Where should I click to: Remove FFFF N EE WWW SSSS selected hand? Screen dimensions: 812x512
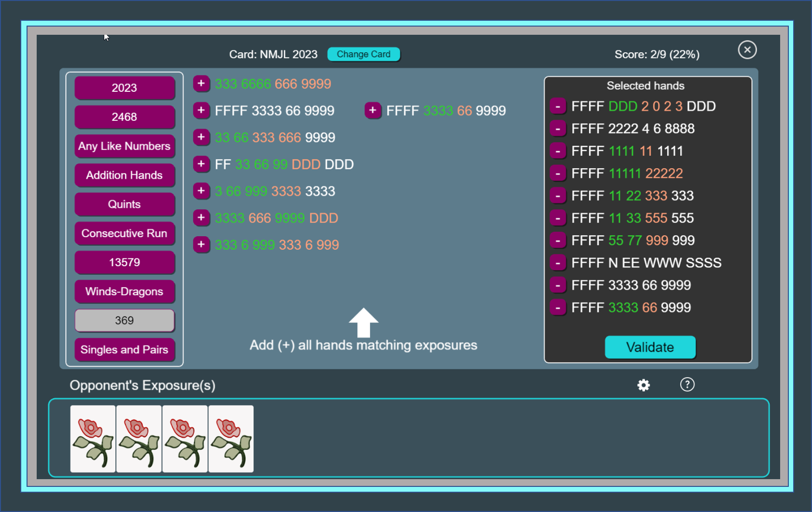pos(558,263)
